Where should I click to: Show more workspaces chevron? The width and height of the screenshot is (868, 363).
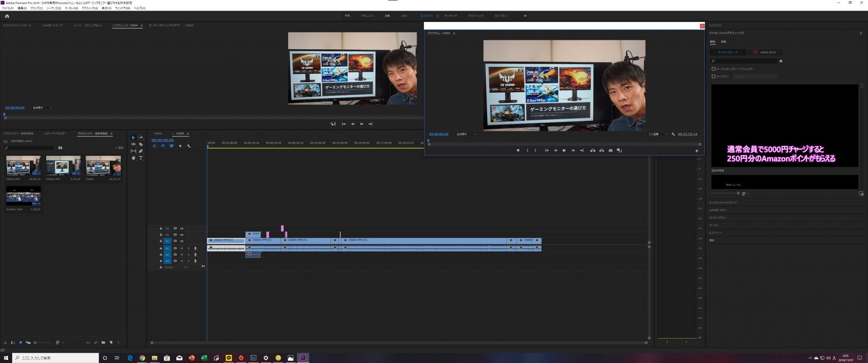525,16
